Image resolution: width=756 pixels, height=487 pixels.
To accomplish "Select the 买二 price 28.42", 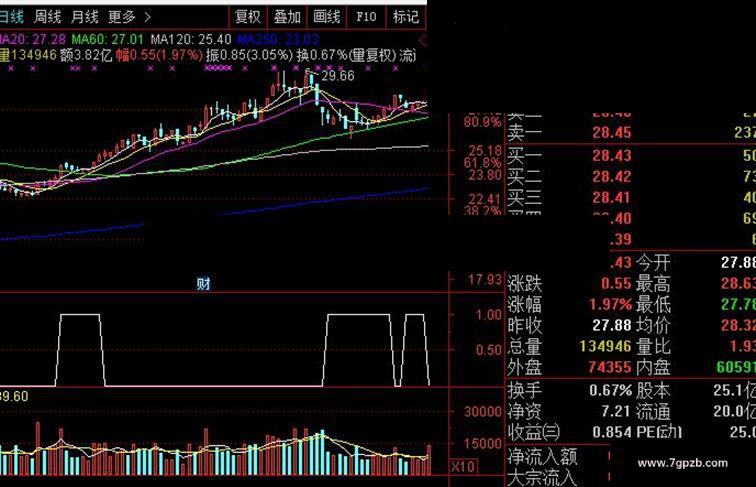I will pyautogui.click(x=611, y=176).
